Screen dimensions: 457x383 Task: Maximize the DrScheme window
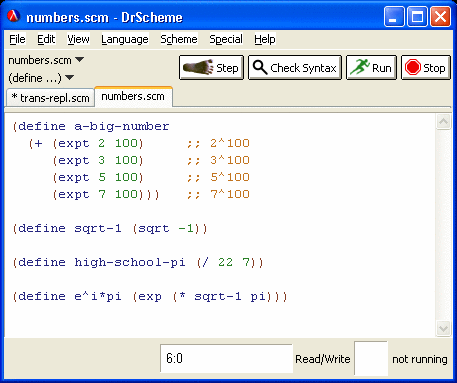point(418,16)
